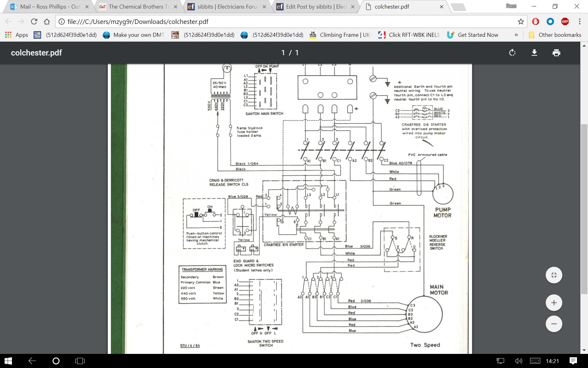Image resolution: width=588 pixels, height=368 pixels.
Task: Reload the current page
Action: (34, 21)
